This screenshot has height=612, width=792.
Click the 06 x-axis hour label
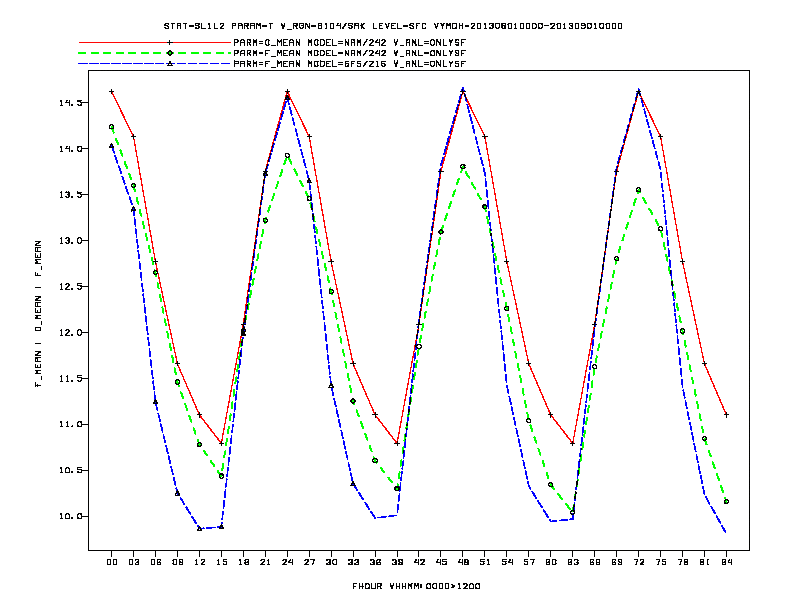[x=156, y=562]
